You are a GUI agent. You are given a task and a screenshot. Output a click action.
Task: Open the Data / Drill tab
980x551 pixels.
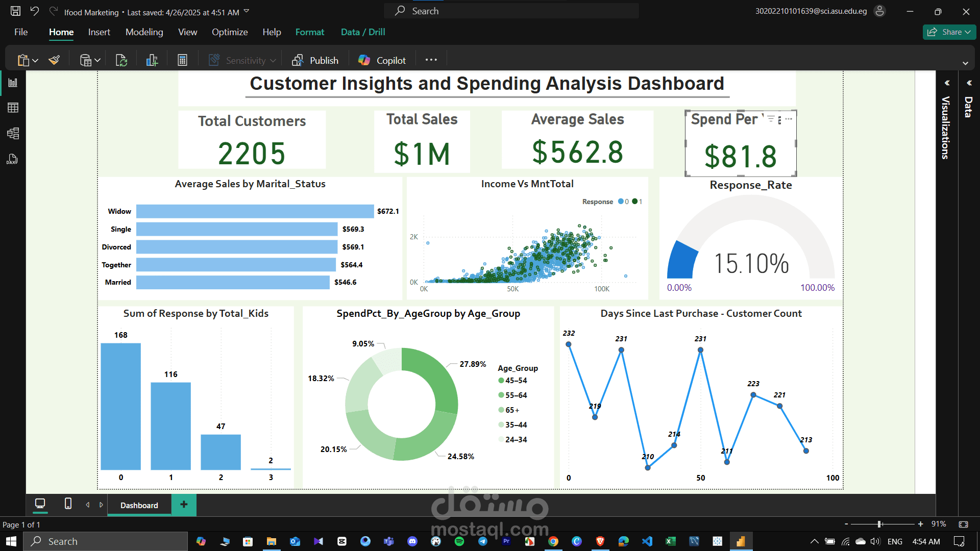363,32
